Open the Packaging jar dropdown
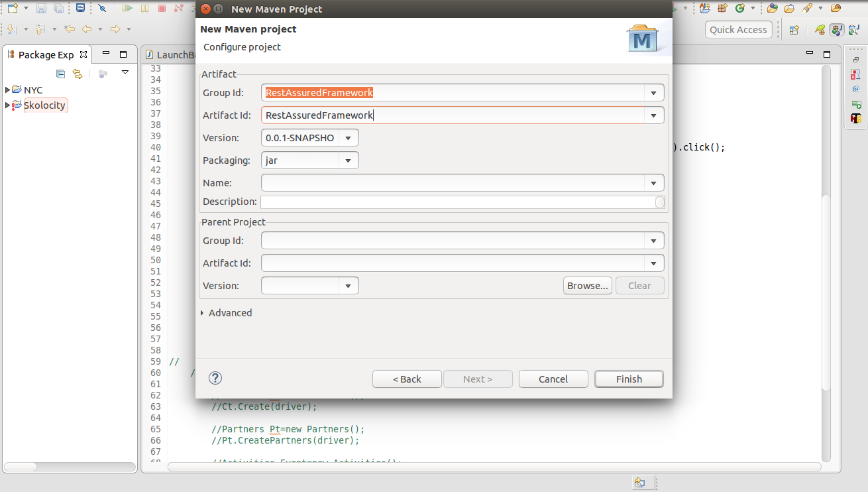This screenshot has height=492, width=868. pyautogui.click(x=349, y=160)
